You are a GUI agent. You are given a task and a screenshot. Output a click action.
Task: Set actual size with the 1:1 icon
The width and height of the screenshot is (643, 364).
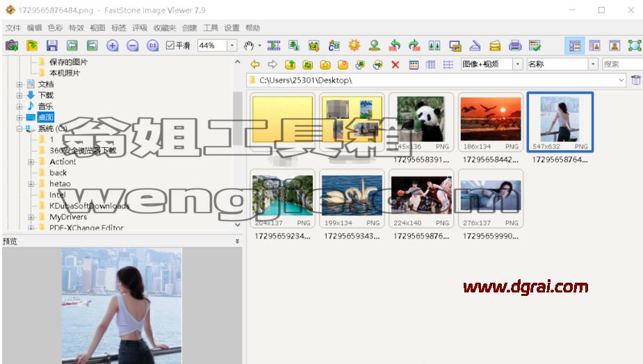point(152,45)
